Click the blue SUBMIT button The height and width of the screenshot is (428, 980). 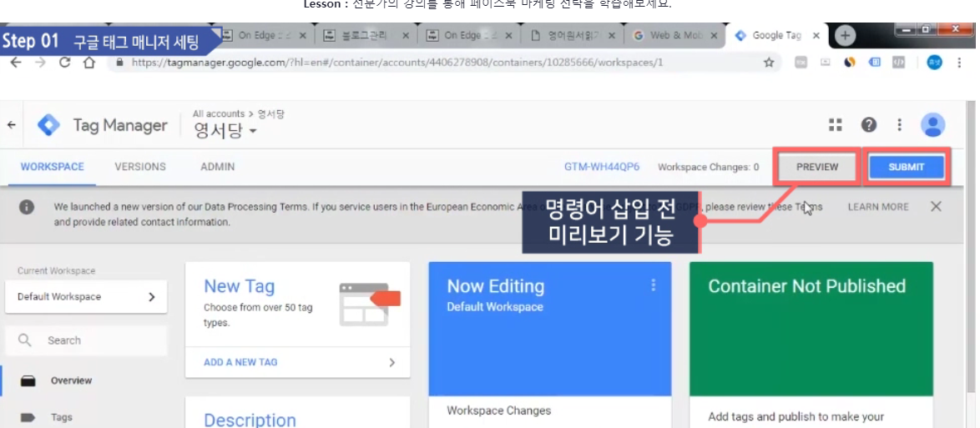coord(907,167)
